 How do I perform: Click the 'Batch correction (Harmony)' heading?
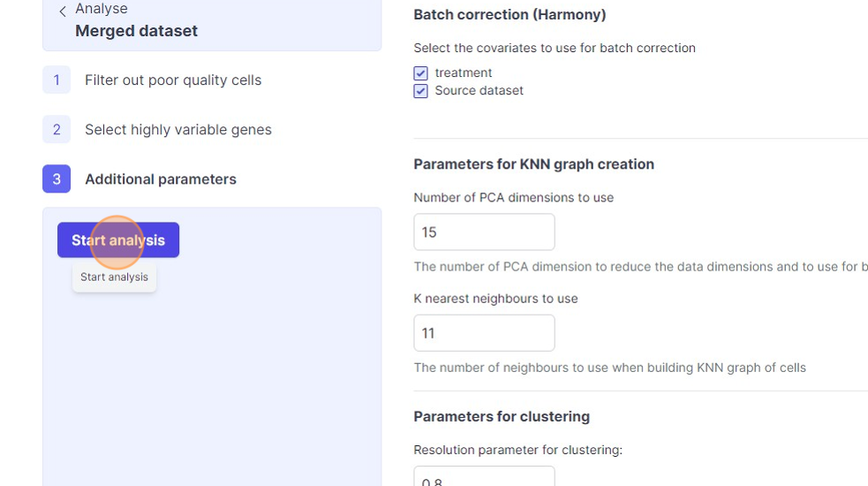[x=509, y=15]
